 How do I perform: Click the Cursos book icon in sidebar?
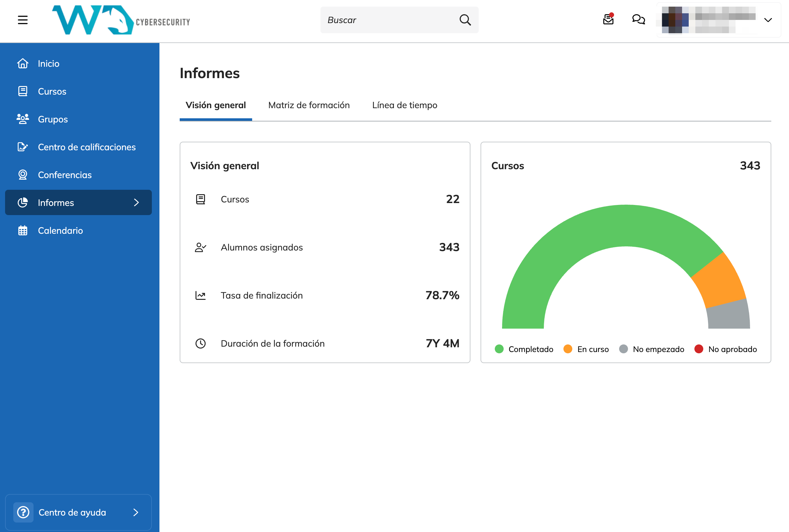23,91
